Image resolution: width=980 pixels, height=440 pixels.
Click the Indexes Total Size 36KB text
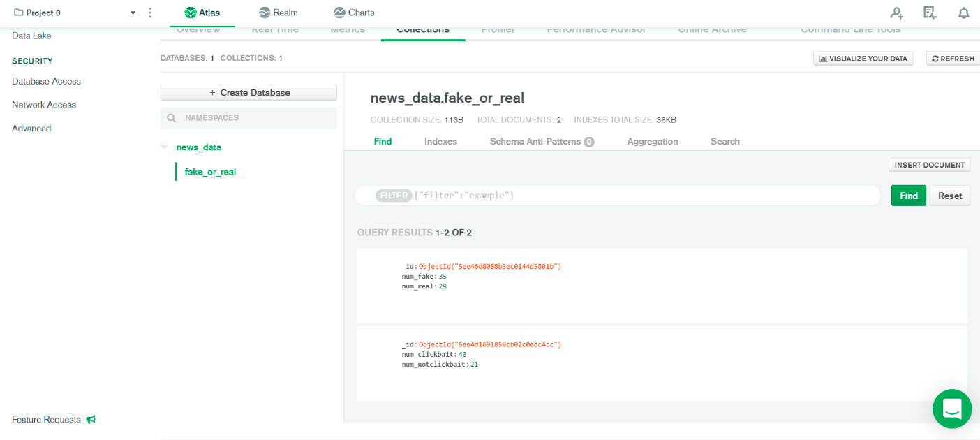coord(625,120)
